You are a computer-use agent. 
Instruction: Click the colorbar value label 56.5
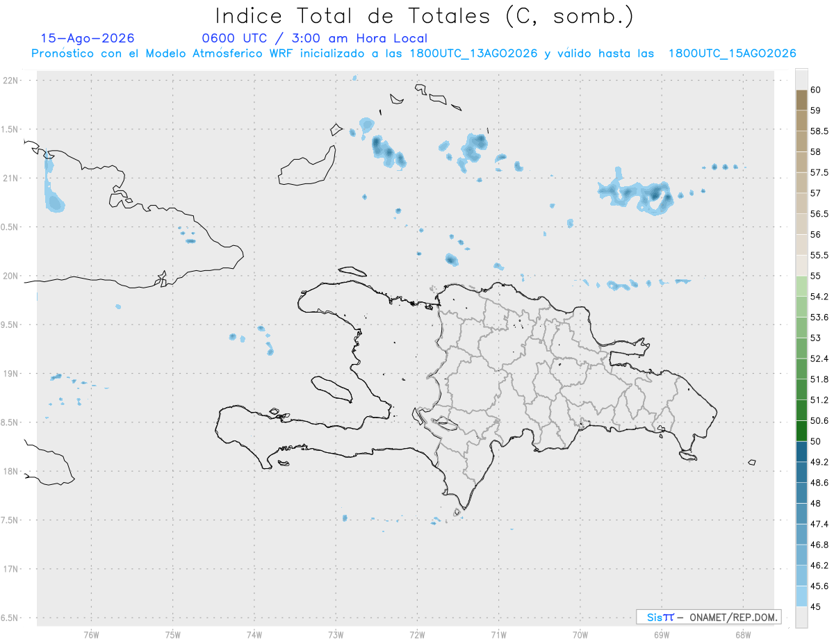(x=819, y=214)
